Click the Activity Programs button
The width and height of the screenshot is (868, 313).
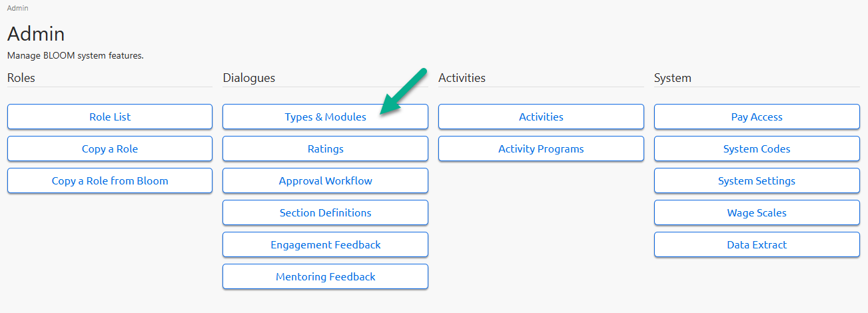pyautogui.click(x=541, y=149)
